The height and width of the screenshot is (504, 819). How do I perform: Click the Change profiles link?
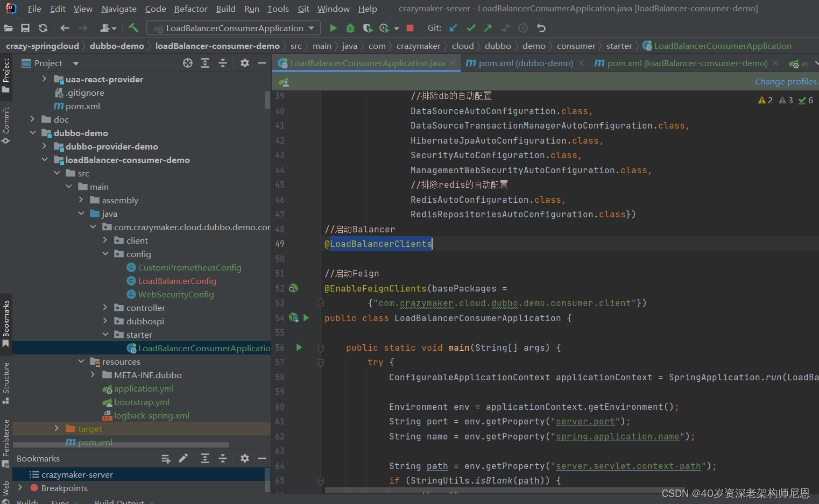tap(786, 82)
